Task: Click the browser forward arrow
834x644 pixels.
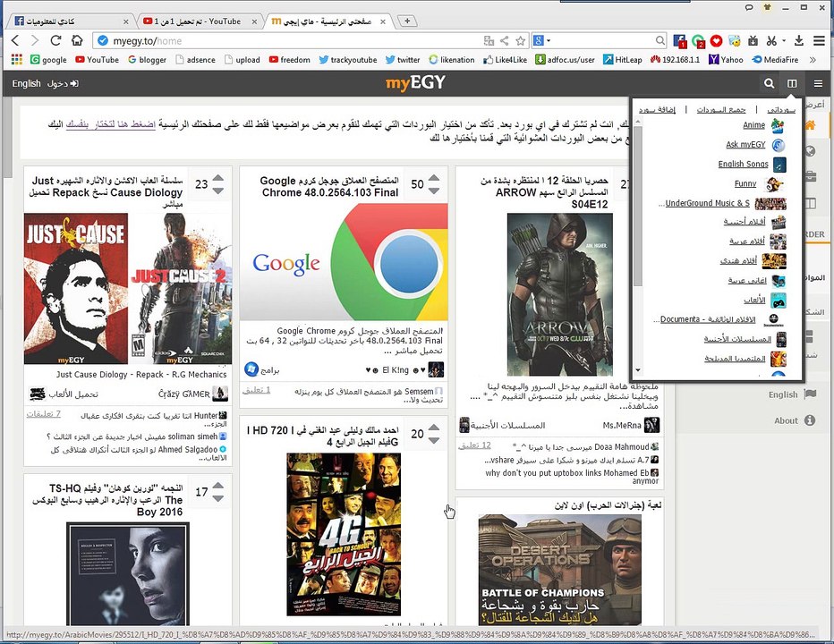Action: 35,40
